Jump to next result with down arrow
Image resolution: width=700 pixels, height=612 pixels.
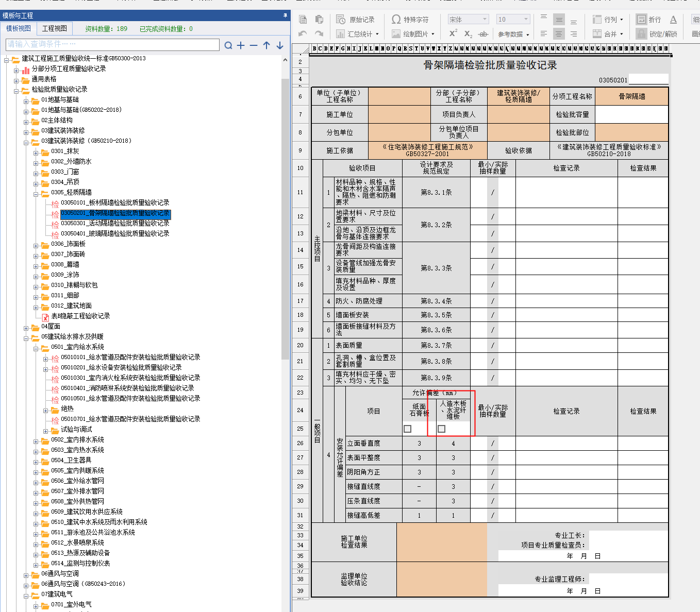tap(280, 45)
